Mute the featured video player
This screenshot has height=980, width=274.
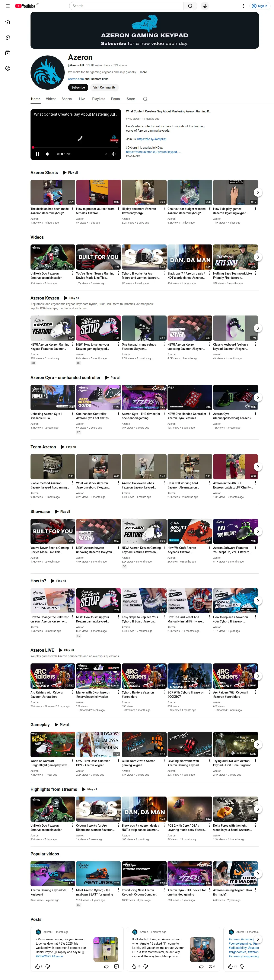pyautogui.click(x=48, y=154)
